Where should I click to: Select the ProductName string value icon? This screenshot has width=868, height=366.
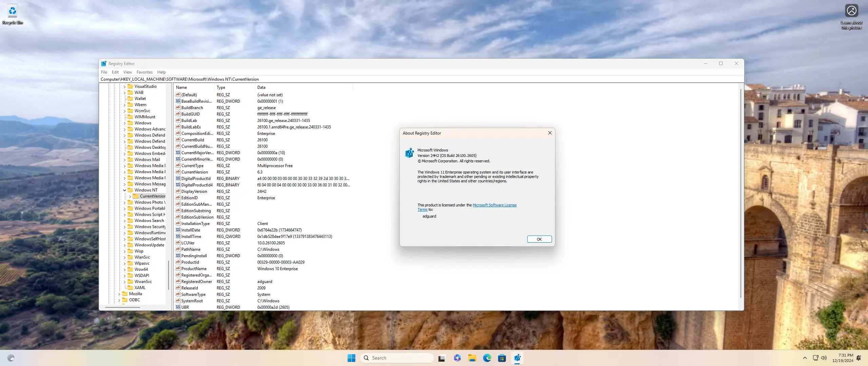click(x=178, y=268)
